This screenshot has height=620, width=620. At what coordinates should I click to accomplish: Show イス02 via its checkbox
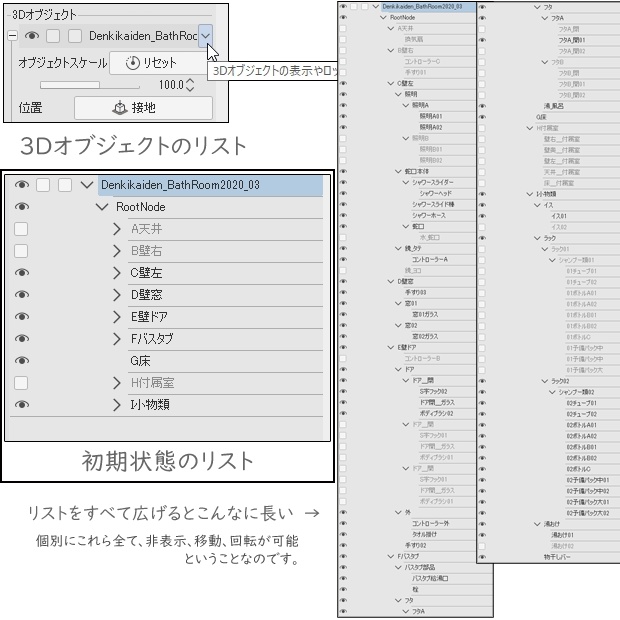[482, 227]
